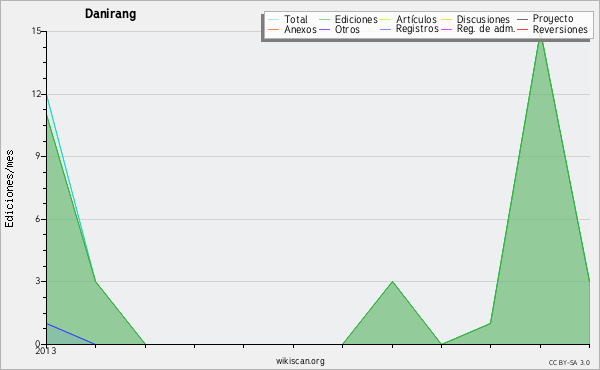The image size is (600, 370).
Task: Click the CC BY-SA 3.0 license text
Action: [x=569, y=362]
